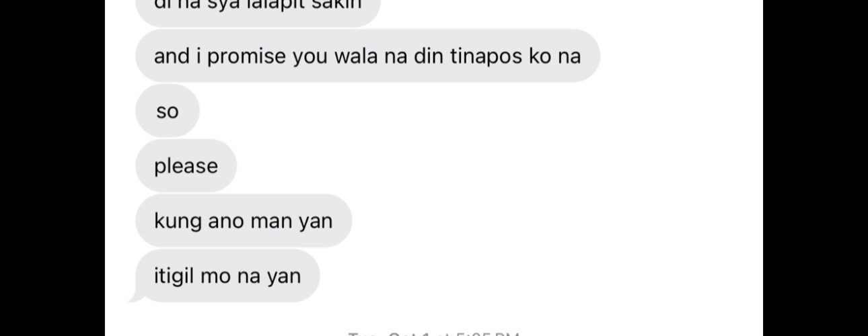Tap the "please" message bubble
868x336 pixels.
(186, 166)
